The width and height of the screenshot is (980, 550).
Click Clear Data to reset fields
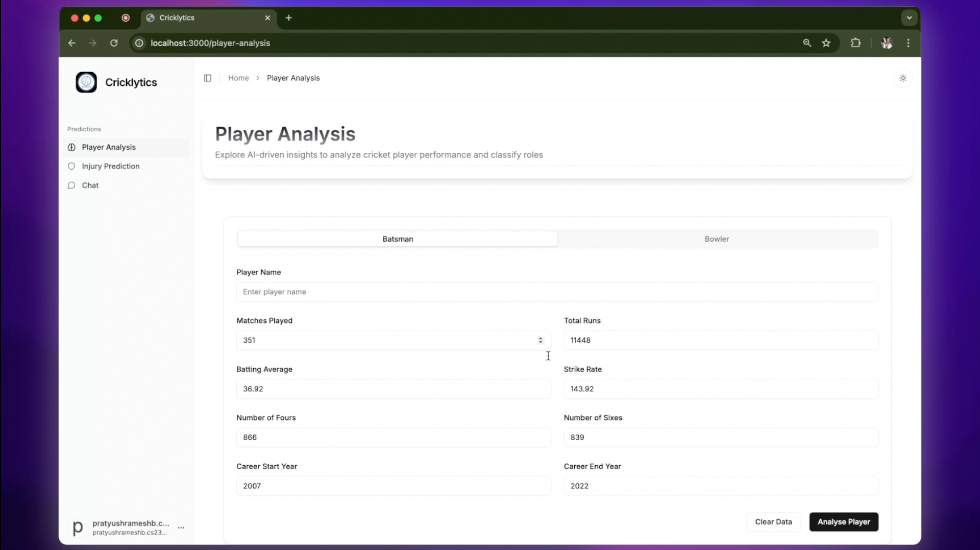click(773, 522)
